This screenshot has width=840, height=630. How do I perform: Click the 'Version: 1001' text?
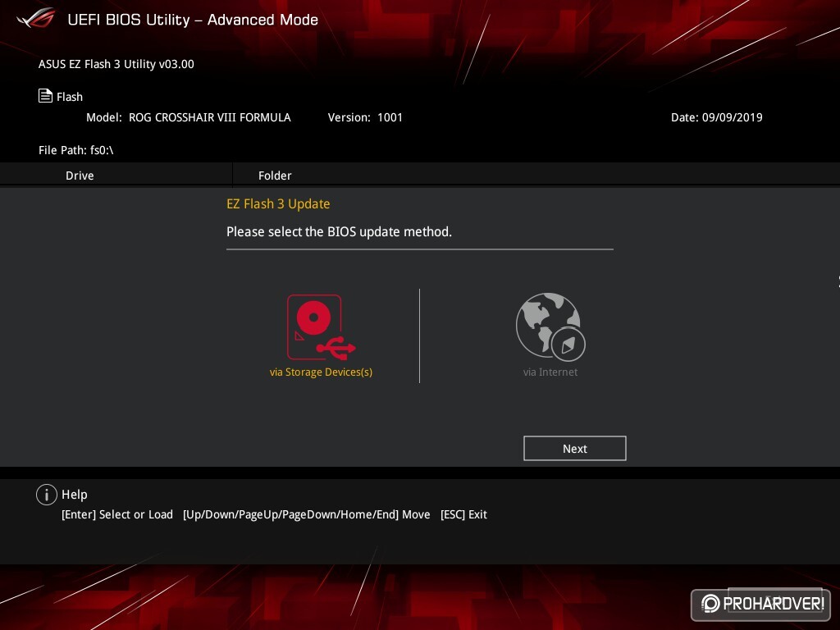click(x=365, y=117)
